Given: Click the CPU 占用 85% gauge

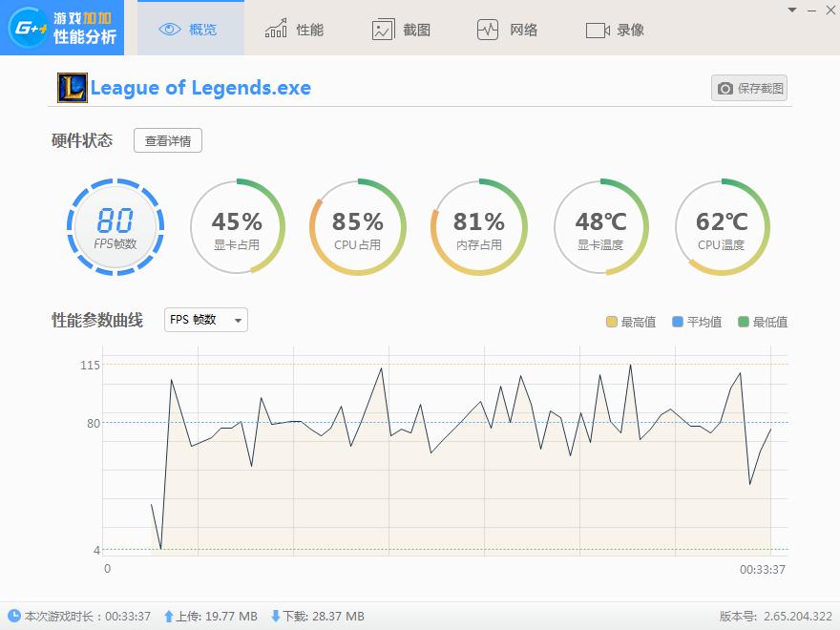Looking at the screenshot, I should (357, 227).
